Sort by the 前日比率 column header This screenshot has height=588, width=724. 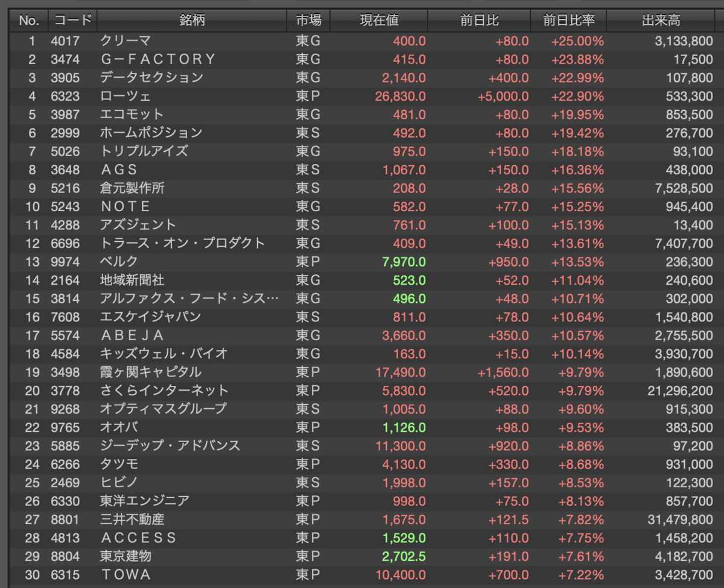[x=568, y=21]
